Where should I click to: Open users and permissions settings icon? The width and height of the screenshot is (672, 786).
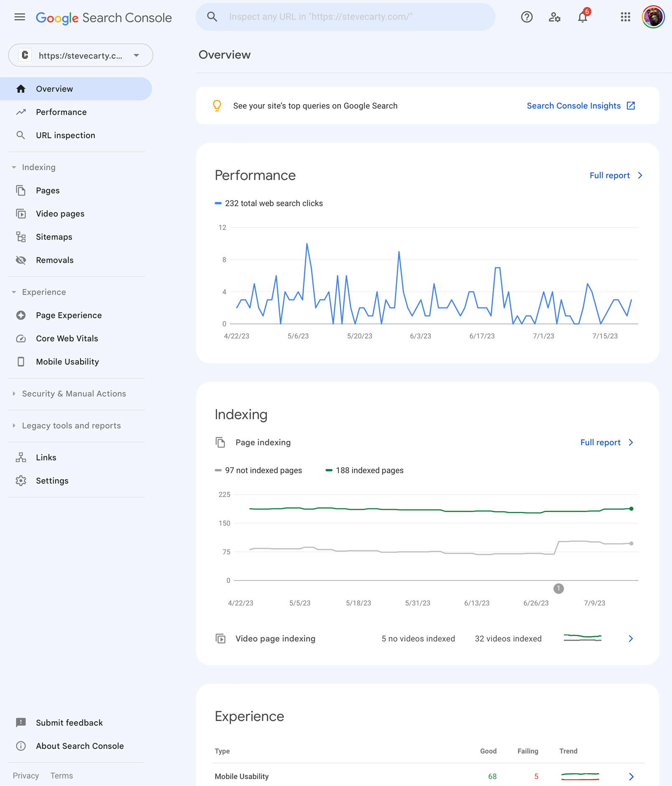pyautogui.click(x=555, y=17)
